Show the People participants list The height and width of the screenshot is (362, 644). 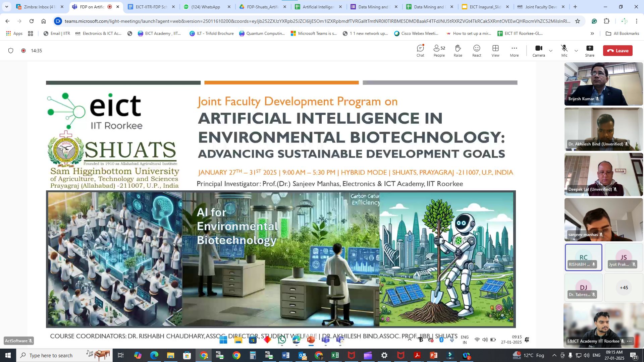pyautogui.click(x=439, y=51)
